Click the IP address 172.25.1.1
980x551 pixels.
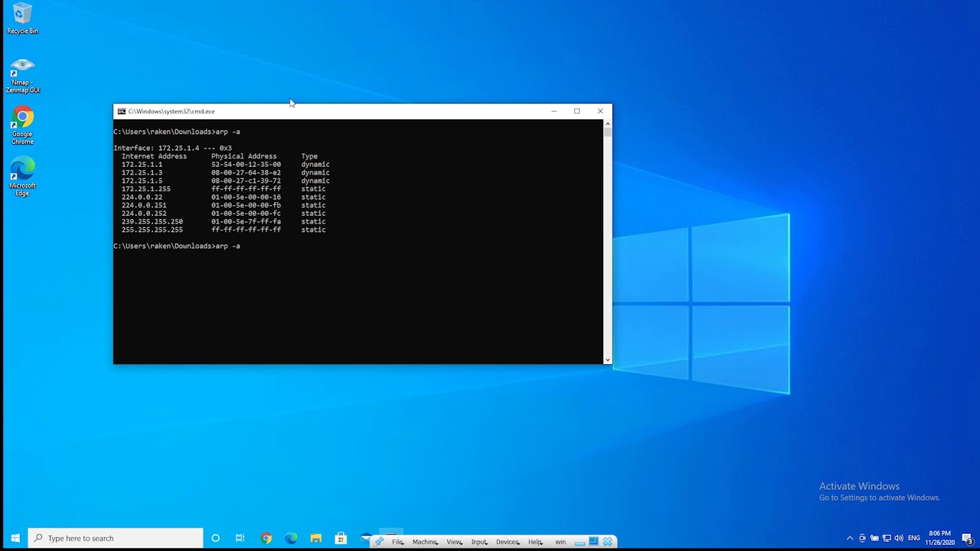click(142, 165)
